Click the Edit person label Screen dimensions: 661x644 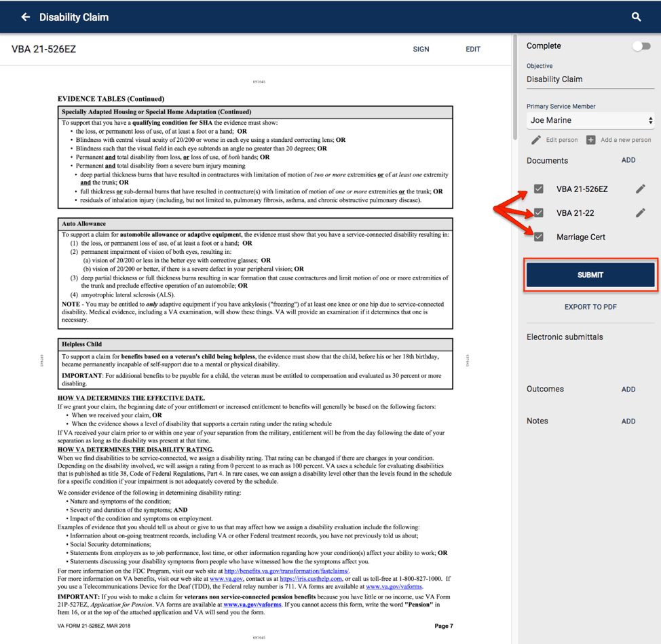tap(561, 140)
